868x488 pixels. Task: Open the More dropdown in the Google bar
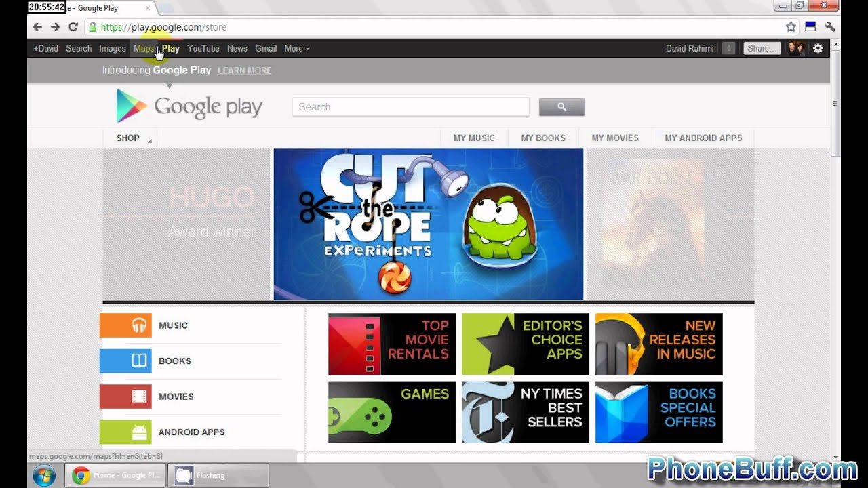(x=296, y=48)
